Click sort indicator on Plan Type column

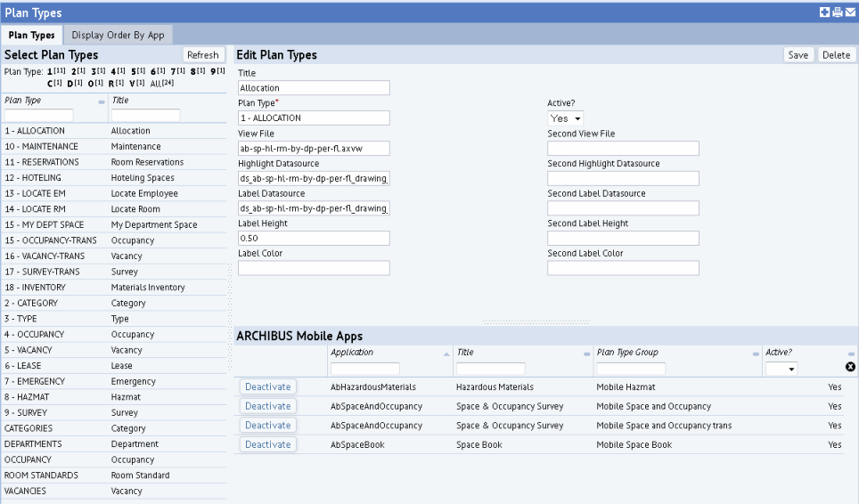point(102,102)
